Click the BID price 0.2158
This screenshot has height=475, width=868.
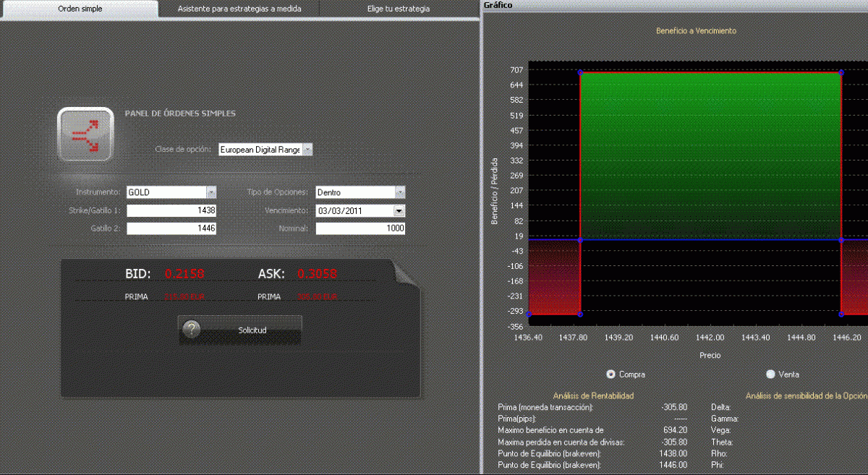(x=184, y=274)
